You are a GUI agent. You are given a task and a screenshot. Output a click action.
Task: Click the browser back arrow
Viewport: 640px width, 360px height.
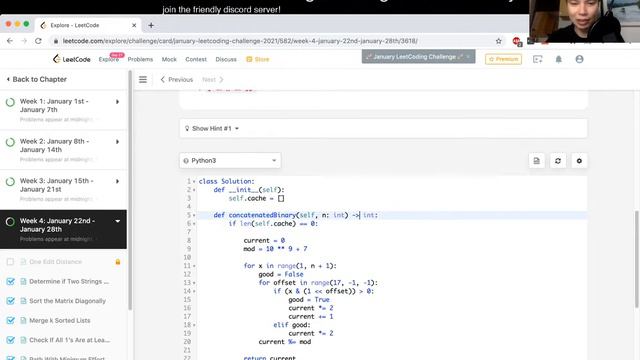point(10,41)
